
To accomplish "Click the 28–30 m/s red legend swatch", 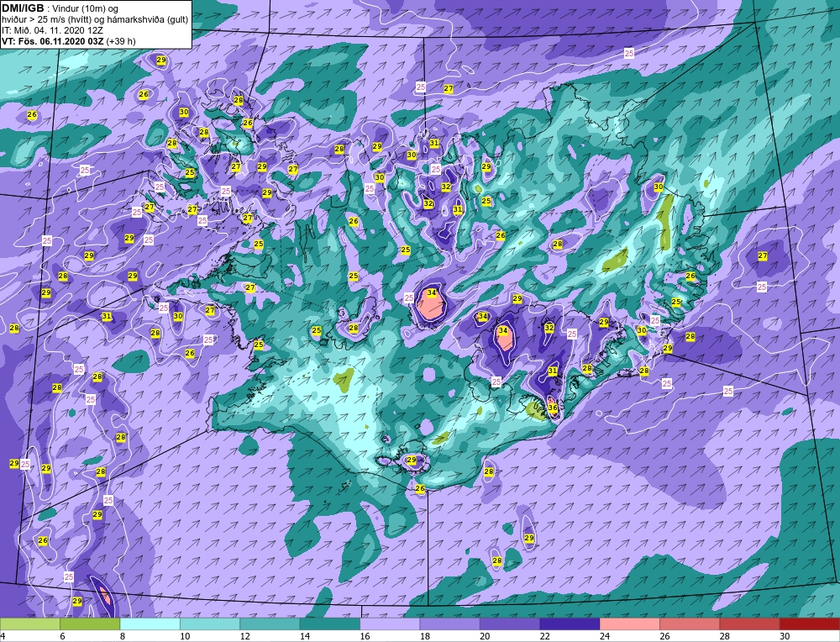I will 750,624.
